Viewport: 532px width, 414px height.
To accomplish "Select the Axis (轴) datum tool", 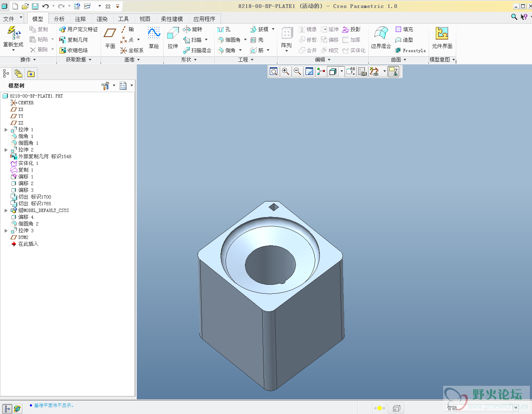I will coord(127,29).
